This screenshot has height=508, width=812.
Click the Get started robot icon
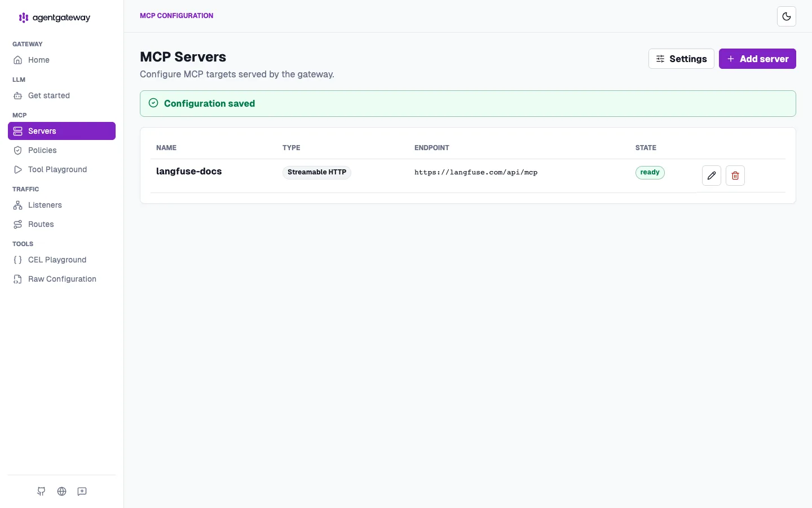[18, 95]
